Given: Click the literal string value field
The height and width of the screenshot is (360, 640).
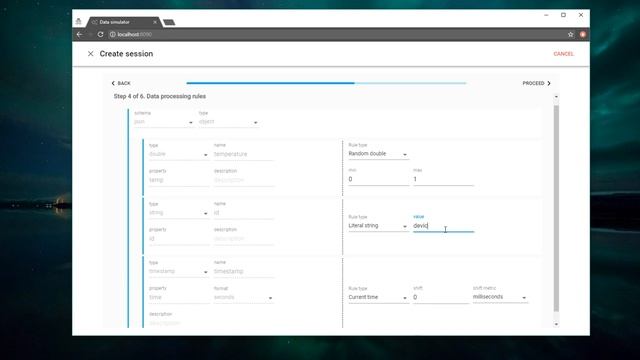Looking at the screenshot, I should 443,226.
